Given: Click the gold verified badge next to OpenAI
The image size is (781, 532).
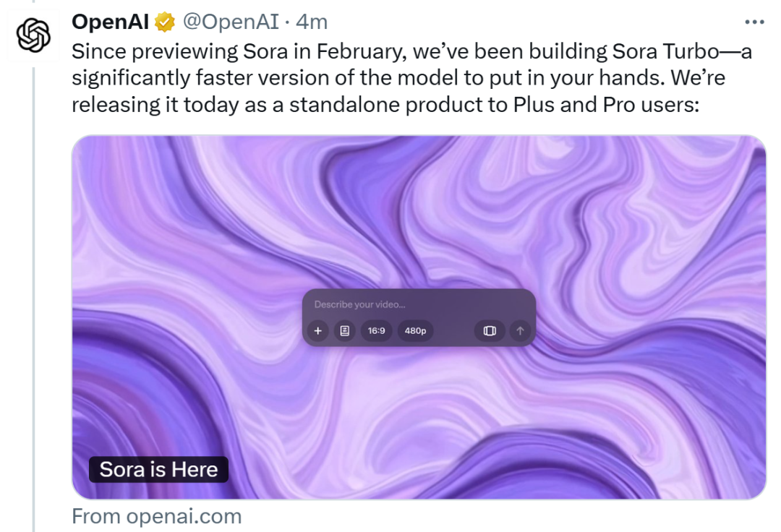Looking at the screenshot, I should 164,22.
